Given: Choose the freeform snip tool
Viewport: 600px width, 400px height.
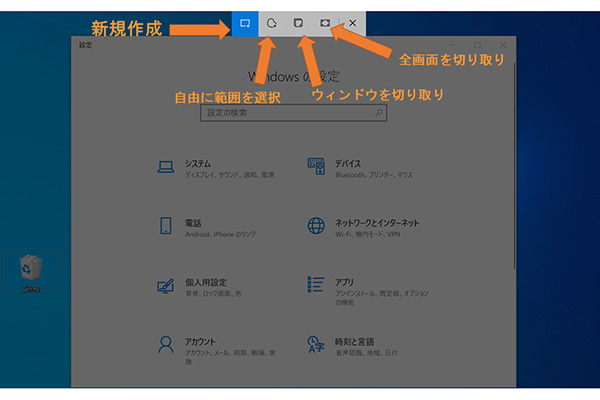Looking at the screenshot, I should [272, 23].
